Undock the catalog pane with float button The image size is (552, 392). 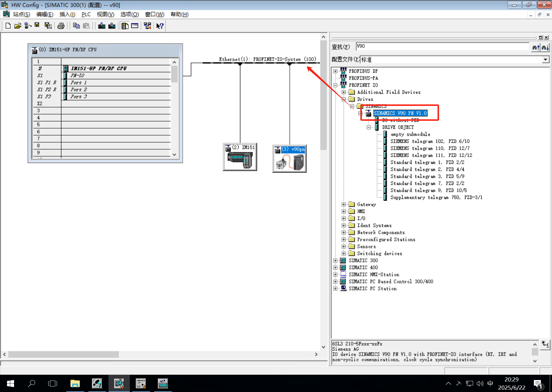pos(541,37)
